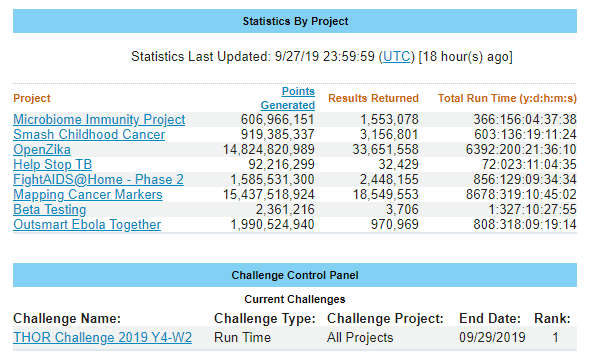Click the Current Challenges heading
Image resolution: width=592 pixels, height=362 pixels.
point(295,299)
